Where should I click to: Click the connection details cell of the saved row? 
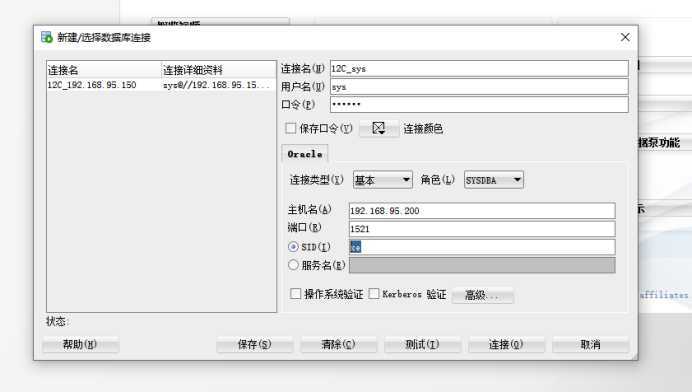[x=218, y=85]
